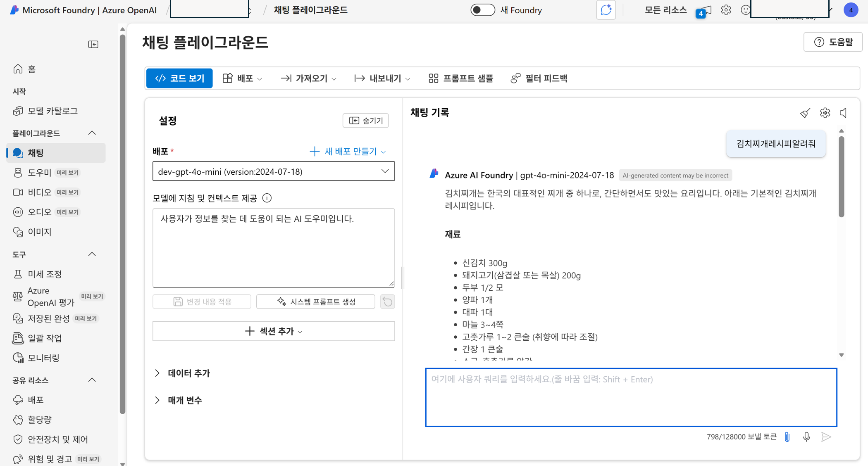Image resolution: width=868 pixels, height=470 pixels.
Task: Select 채팅 playground in the sidebar
Action: (56, 153)
